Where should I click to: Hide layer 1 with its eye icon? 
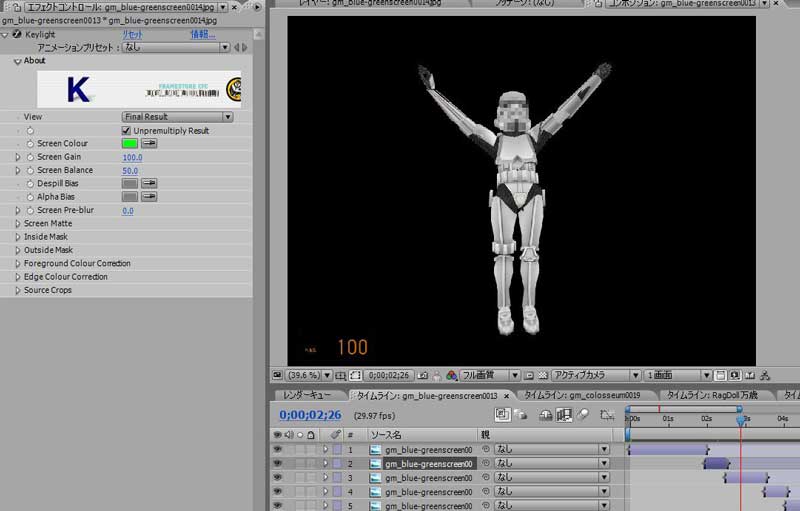[x=277, y=449]
